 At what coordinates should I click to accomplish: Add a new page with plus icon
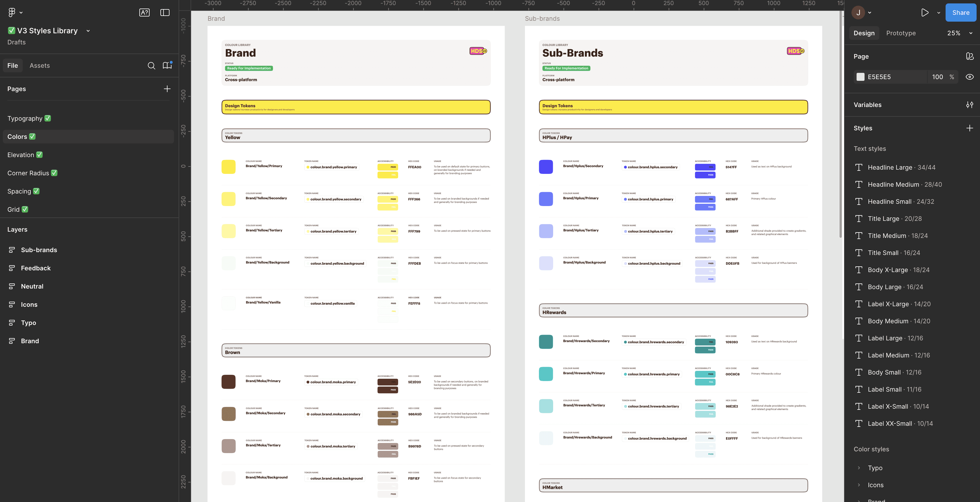tap(167, 89)
